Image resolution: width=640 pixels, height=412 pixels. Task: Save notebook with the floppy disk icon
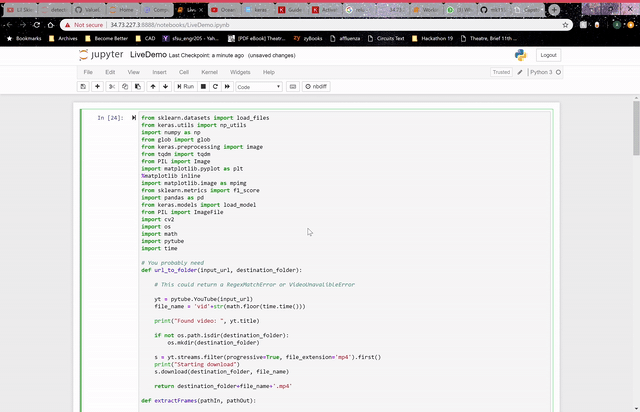tap(83, 87)
